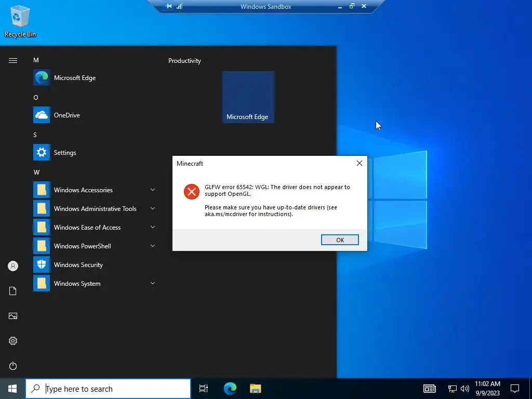
Task: Minimize the Windows Sandbox connection bar
Action: 340,6
